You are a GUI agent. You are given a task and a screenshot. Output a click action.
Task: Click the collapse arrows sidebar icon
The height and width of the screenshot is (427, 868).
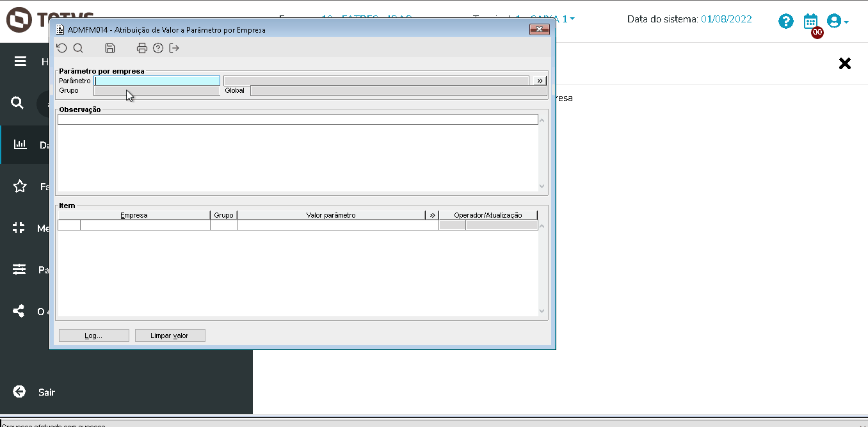pyautogui.click(x=19, y=228)
